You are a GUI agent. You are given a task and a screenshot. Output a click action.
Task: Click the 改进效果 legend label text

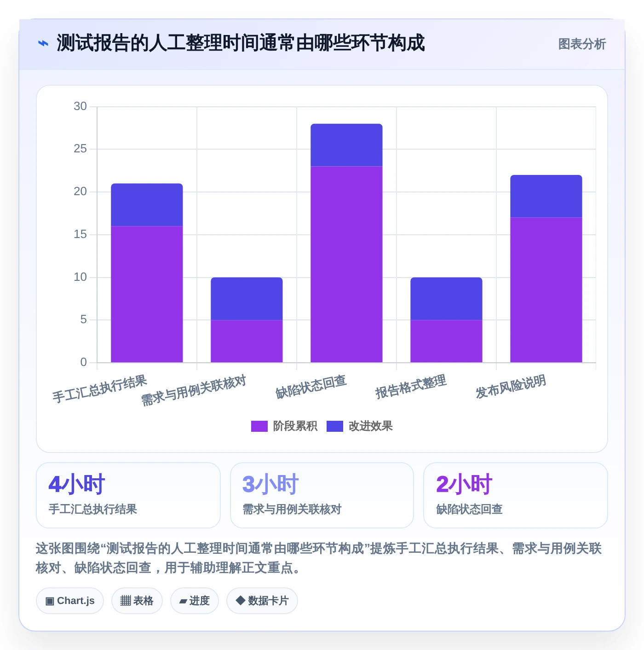pyautogui.click(x=370, y=426)
